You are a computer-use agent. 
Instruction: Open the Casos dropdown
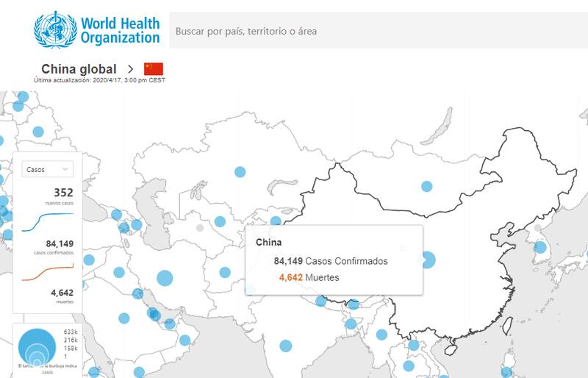[48, 169]
